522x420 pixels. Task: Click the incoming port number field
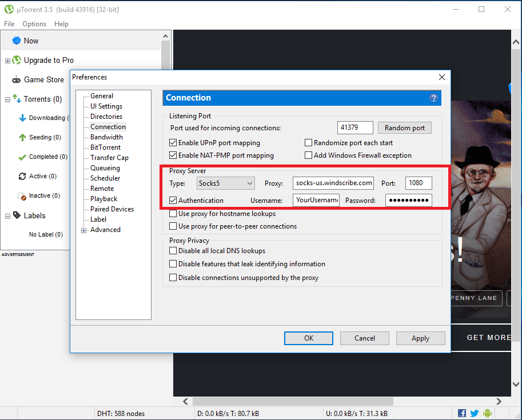(355, 127)
